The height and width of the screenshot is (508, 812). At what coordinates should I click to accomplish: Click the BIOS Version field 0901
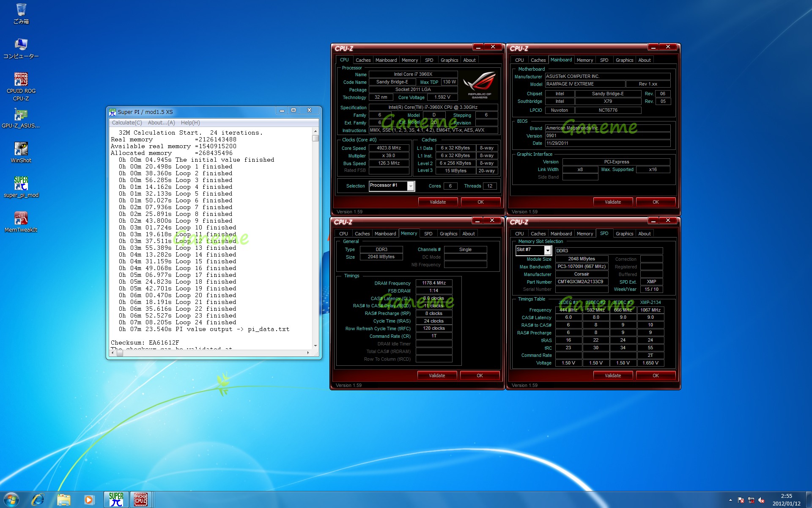pos(608,136)
